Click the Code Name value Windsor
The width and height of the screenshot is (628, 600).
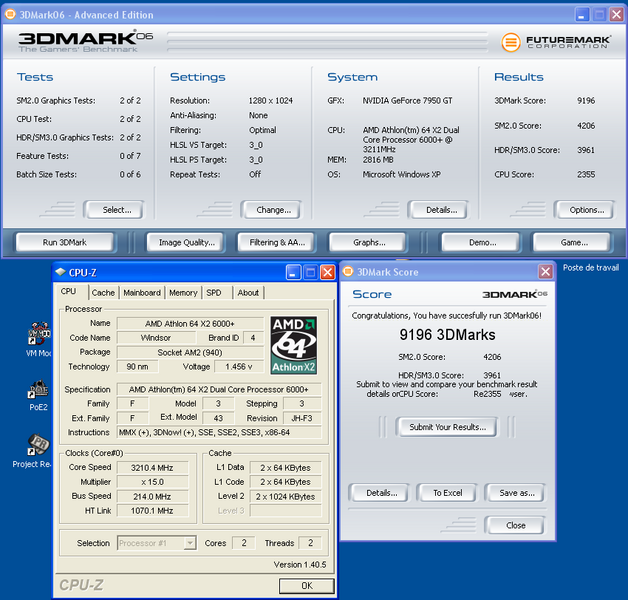156,338
